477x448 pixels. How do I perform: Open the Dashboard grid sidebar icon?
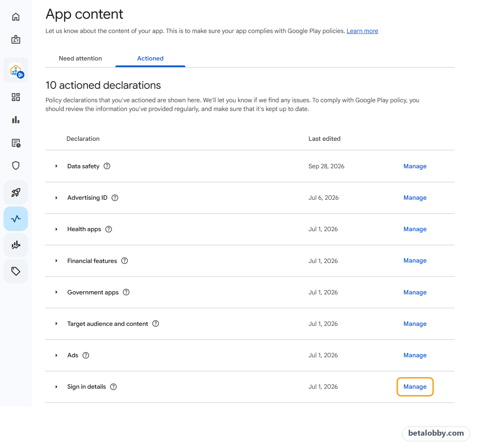point(16,97)
